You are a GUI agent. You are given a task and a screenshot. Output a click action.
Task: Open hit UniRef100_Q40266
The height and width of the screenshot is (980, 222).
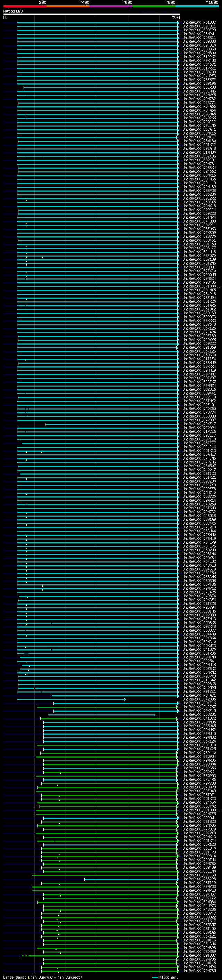199,118
